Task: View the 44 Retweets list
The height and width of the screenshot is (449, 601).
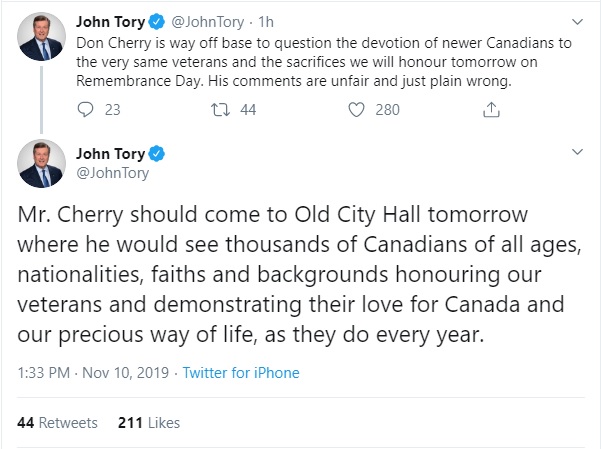Action: pos(55,423)
